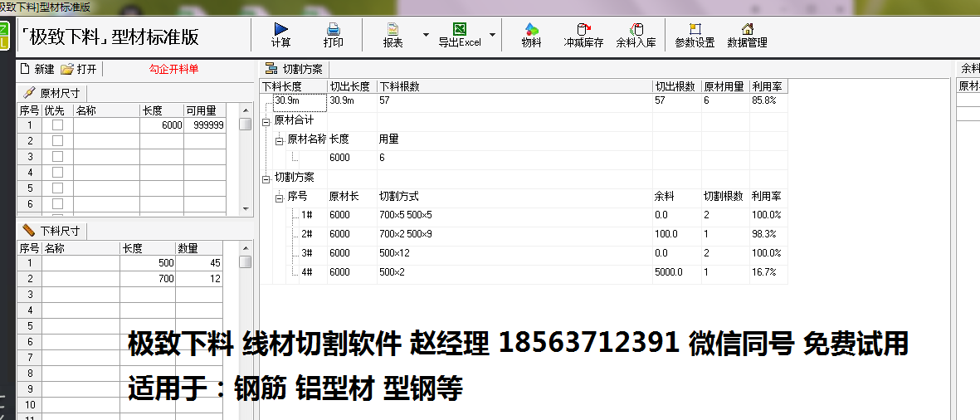Click the 余料入库 icon
The height and width of the screenshot is (420, 980).
(636, 30)
